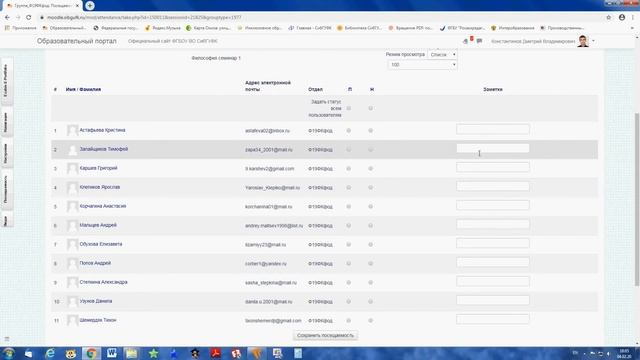
Task: Expand the user menu arrow beside profile photo
Action: point(593,41)
